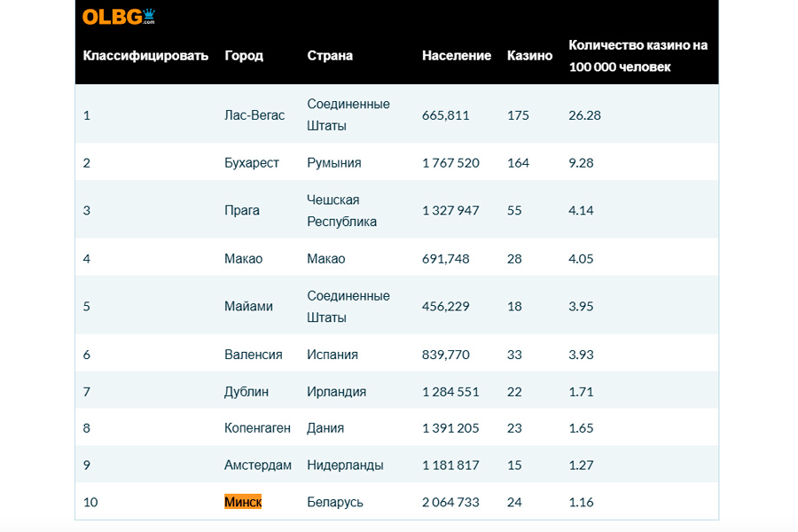This screenshot has height=532, width=798.
Task: Click the Классифицировать column header
Action: [x=145, y=55]
